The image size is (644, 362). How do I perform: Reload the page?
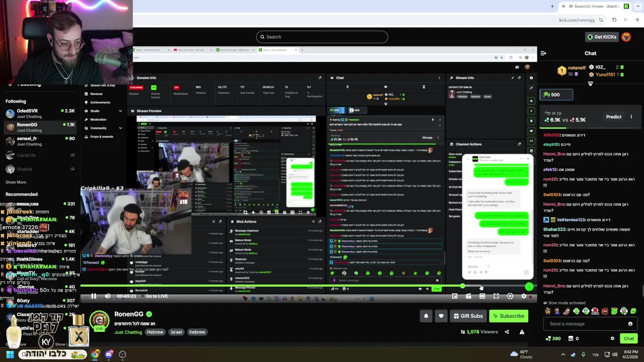pyautogui.click(x=614, y=20)
